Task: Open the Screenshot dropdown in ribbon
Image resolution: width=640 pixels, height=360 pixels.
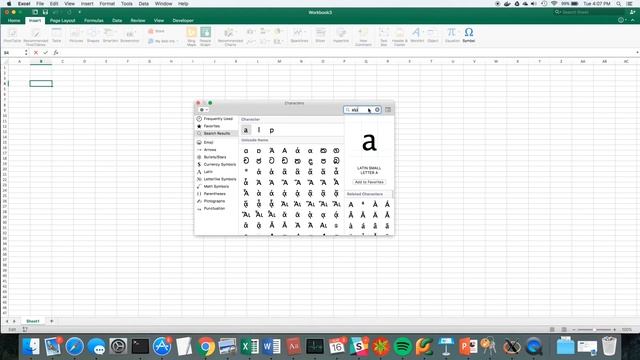Action: (130, 35)
